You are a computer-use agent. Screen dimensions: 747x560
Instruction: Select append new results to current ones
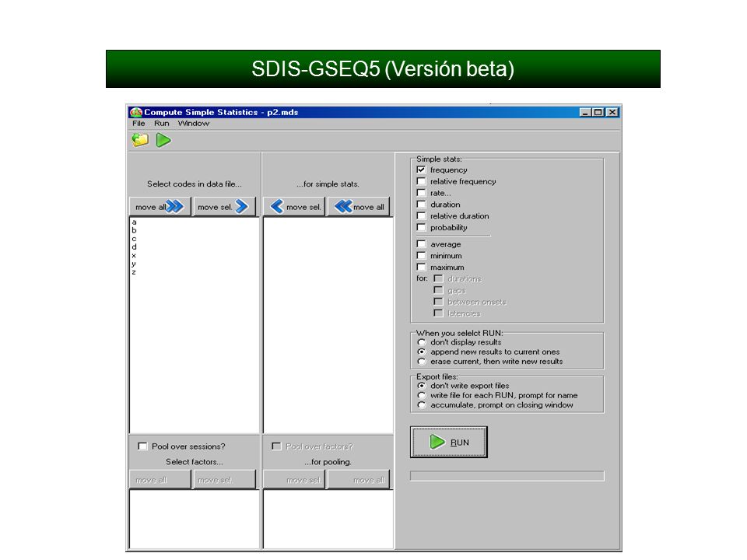[x=421, y=352]
